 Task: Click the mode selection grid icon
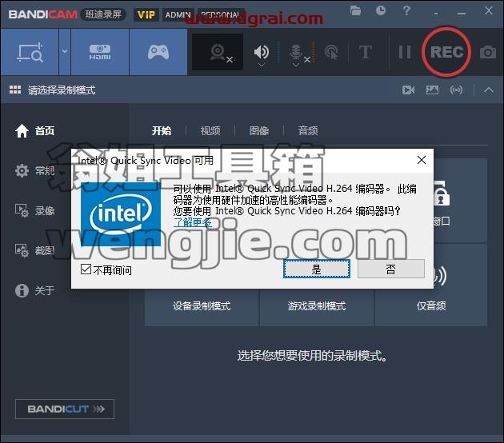(15, 90)
